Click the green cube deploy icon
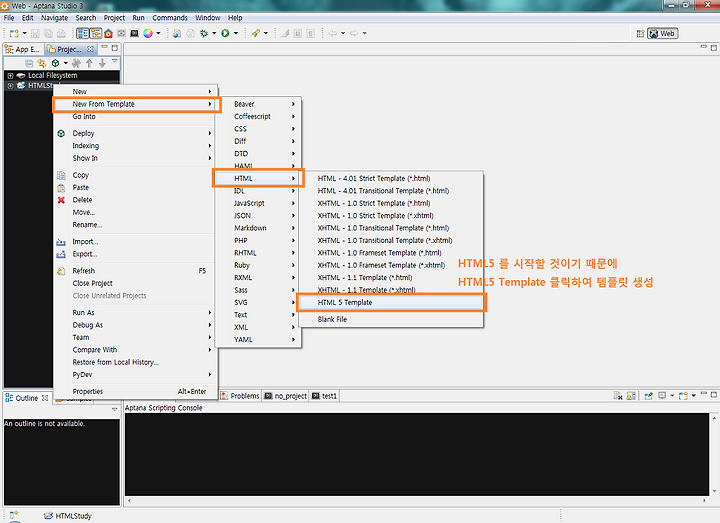 coord(55,63)
